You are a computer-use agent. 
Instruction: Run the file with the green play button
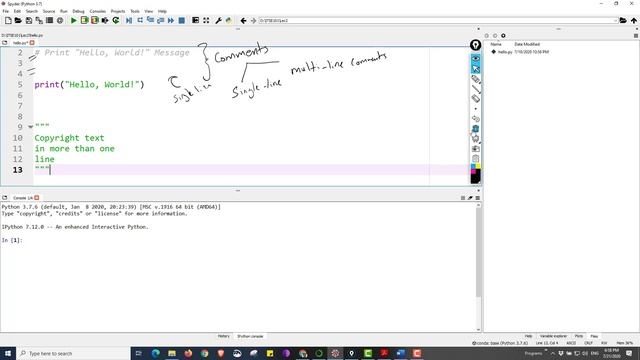click(x=73, y=20)
